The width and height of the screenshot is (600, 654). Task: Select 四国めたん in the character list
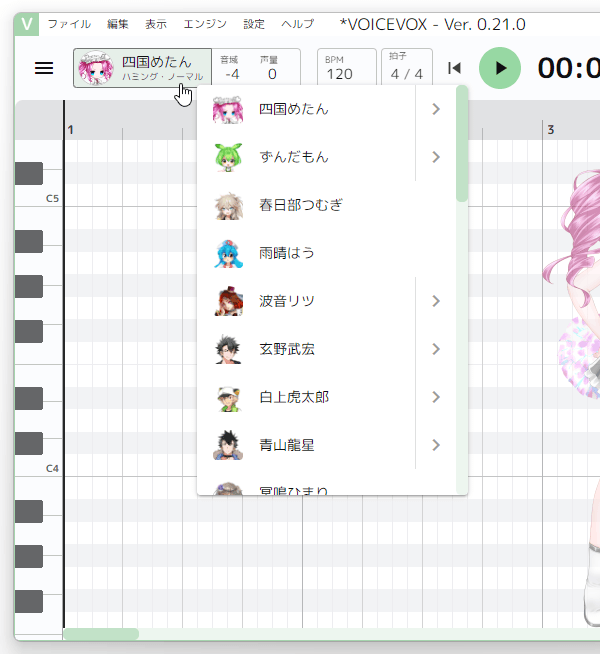(x=306, y=109)
